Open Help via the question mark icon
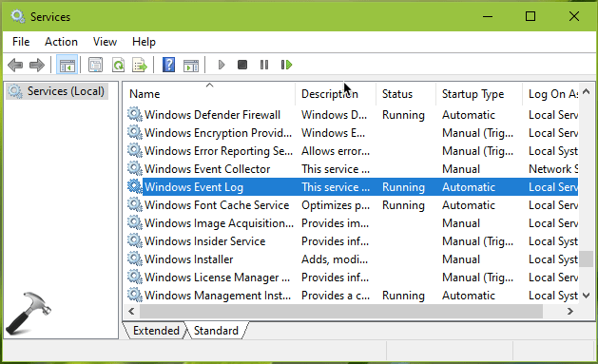The width and height of the screenshot is (598, 364). (x=168, y=65)
